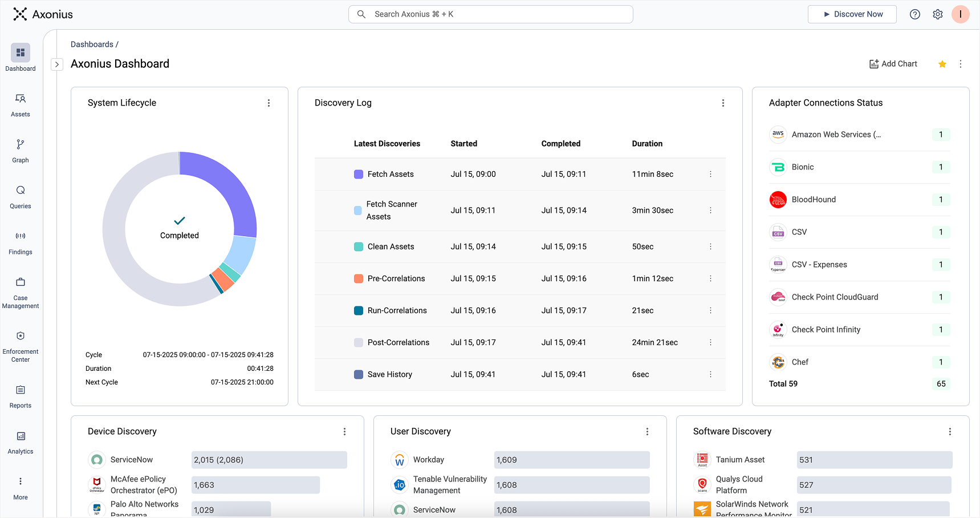Screen dimensions: 980x518
Task: Click the Discover Now button
Action: point(852,14)
